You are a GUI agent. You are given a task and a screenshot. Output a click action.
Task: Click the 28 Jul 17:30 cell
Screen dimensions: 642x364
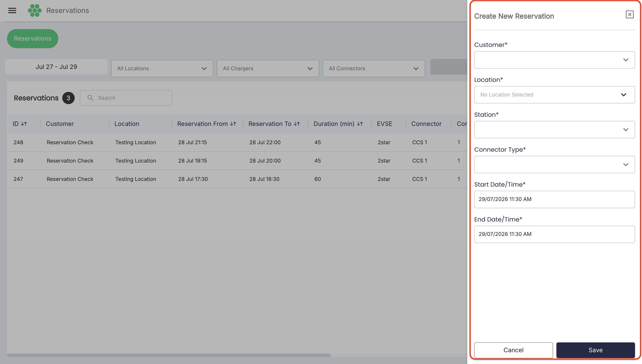[193, 179]
